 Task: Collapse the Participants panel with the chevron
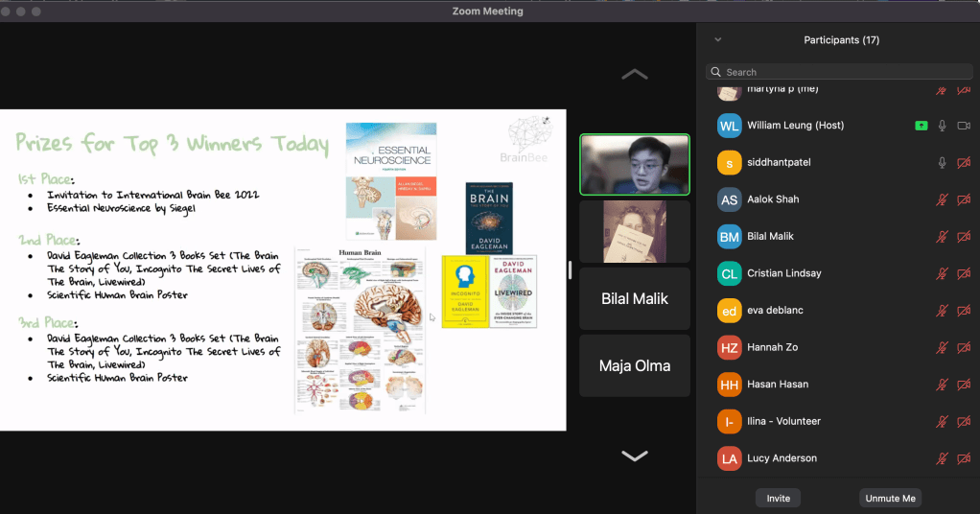tap(717, 40)
